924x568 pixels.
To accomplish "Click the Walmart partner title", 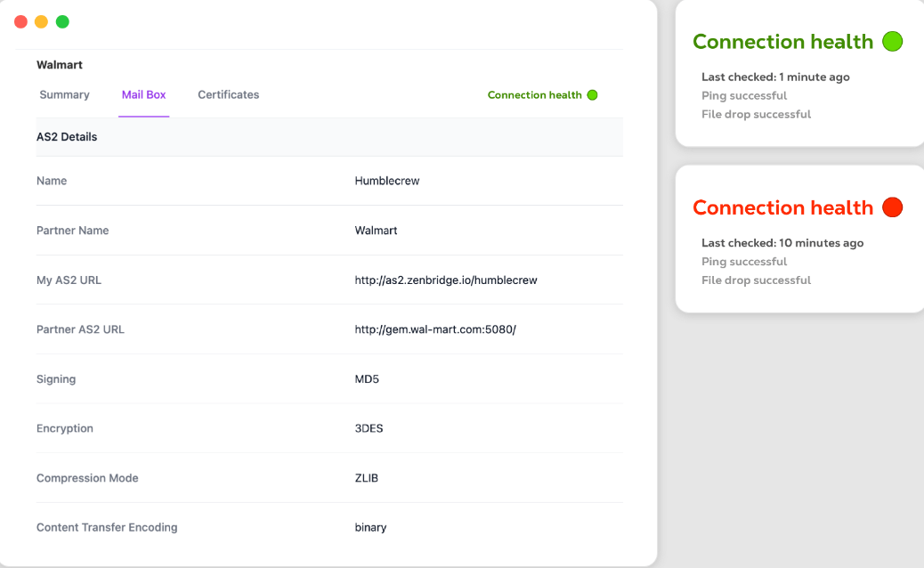I will pos(59,65).
